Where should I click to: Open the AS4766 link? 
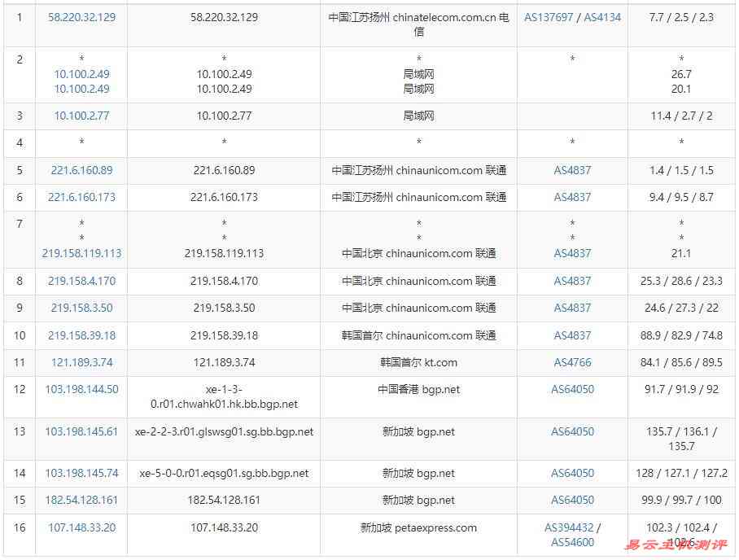click(x=572, y=363)
